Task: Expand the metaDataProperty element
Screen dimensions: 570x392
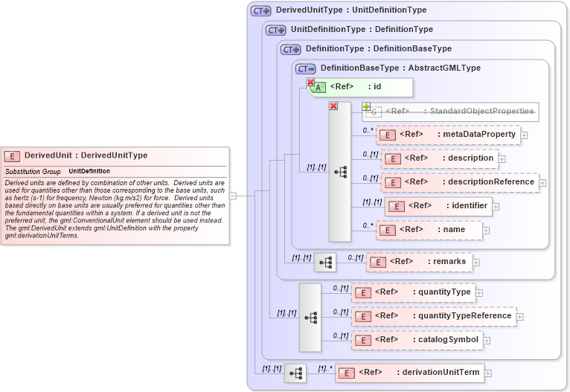Action: [x=524, y=135]
